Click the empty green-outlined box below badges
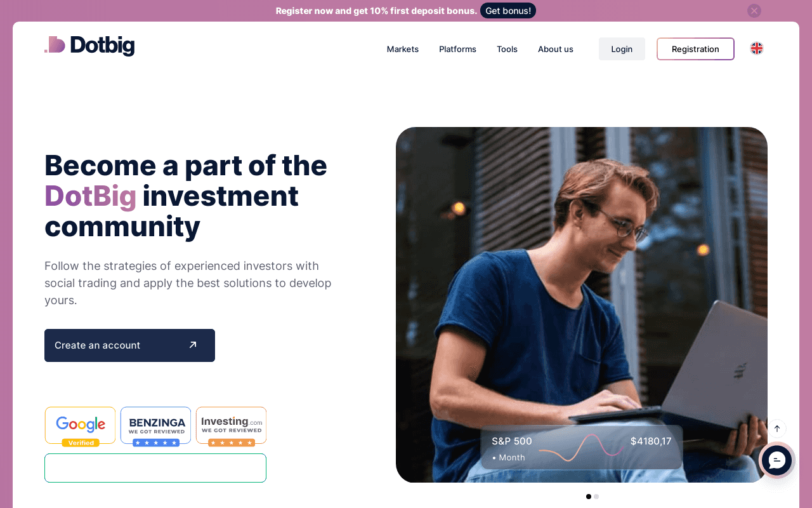This screenshot has height=508, width=812. (155, 468)
